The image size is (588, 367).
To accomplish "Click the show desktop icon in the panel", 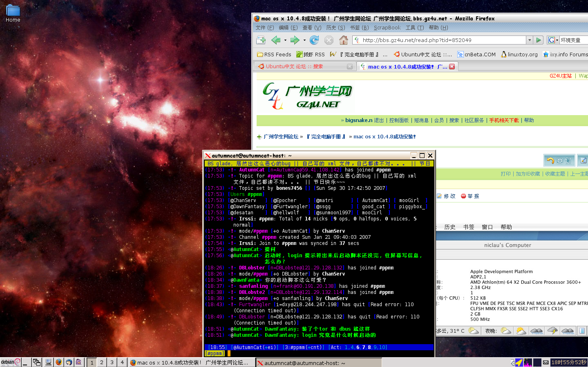I will 26,363.
